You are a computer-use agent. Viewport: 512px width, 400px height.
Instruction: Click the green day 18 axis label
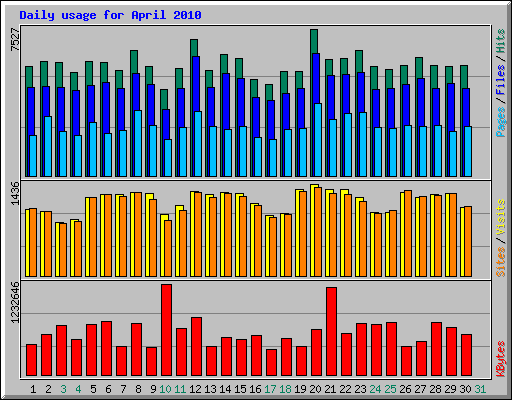285,389
